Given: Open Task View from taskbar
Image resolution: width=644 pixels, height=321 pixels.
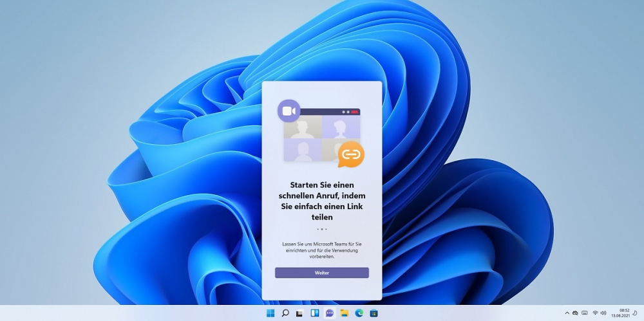Looking at the screenshot, I should (299, 313).
